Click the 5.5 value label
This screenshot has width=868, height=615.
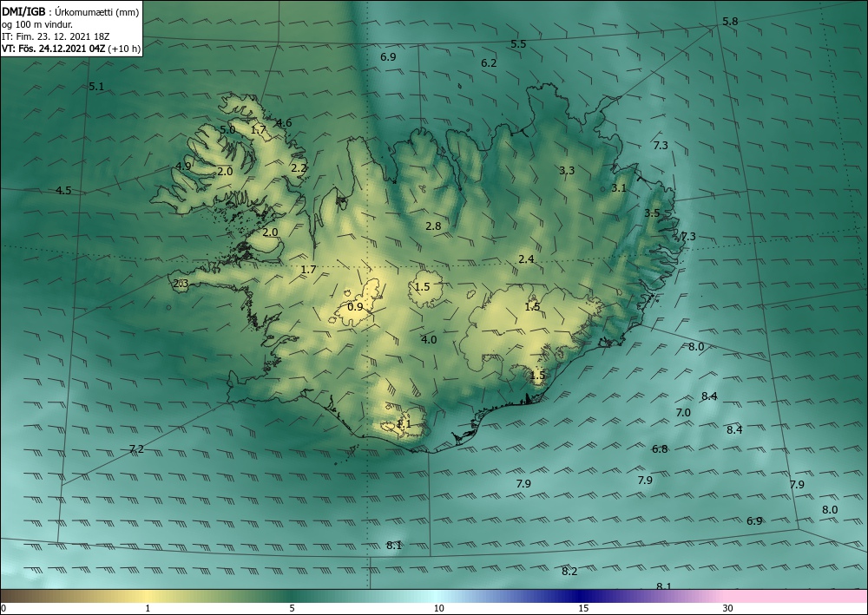point(518,44)
